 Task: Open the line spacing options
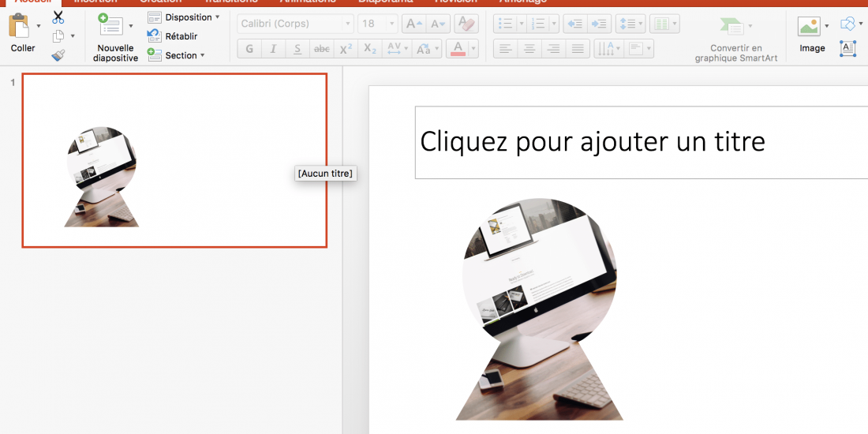630,24
